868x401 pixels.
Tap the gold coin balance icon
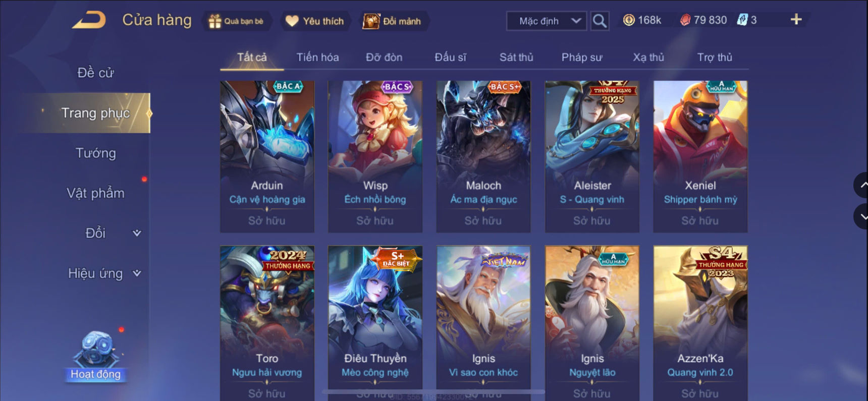click(x=629, y=20)
